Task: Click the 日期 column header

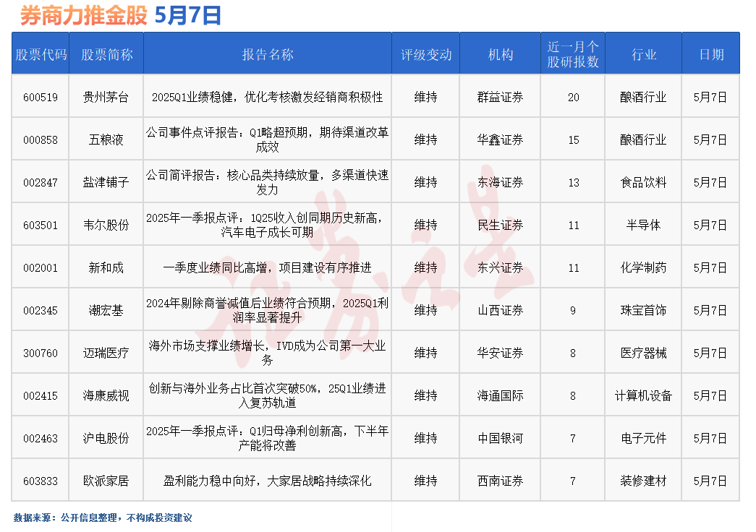Action: point(710,54)
